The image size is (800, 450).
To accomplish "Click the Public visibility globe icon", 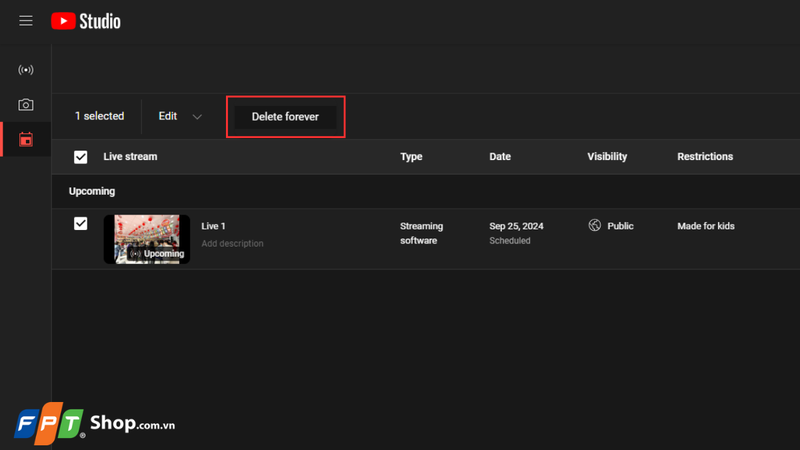I will (x=594, y=225).
